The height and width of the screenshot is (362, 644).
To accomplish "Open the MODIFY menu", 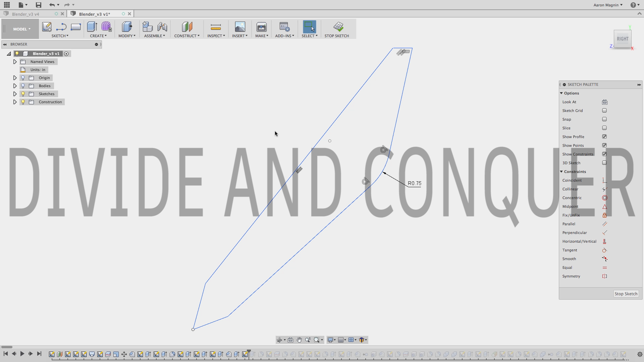I will 127,36.
